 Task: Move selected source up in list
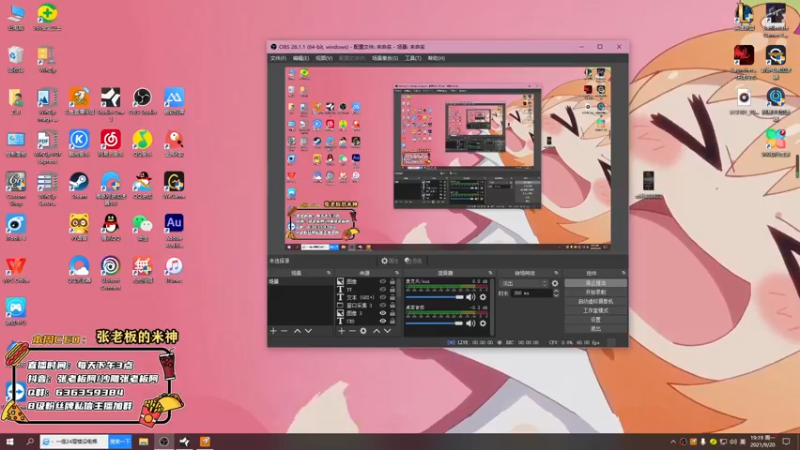[x=377, y=331]
